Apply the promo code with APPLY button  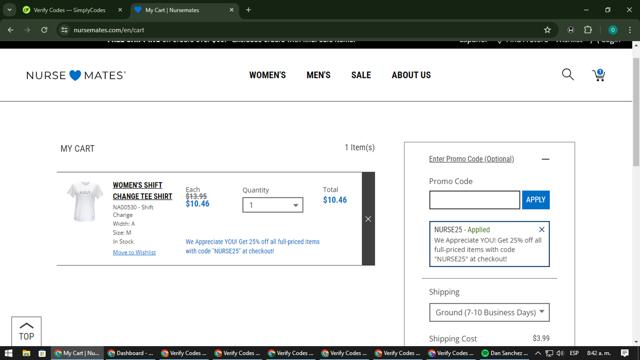click(x=536, y=200)
